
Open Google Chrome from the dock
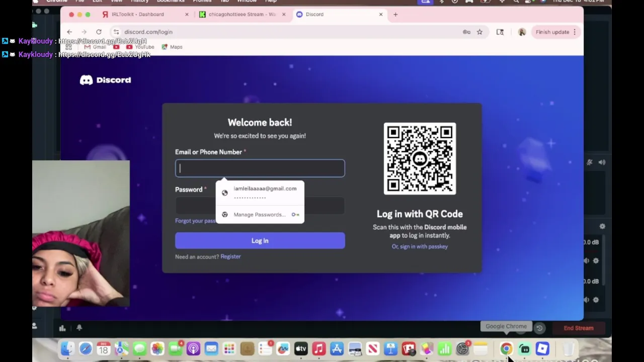[x=506, y=348]
